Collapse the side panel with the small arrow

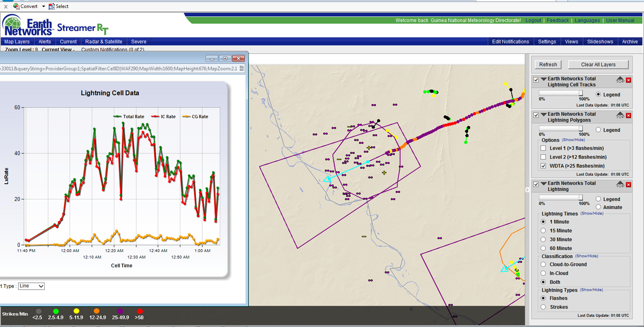[528, 190]
